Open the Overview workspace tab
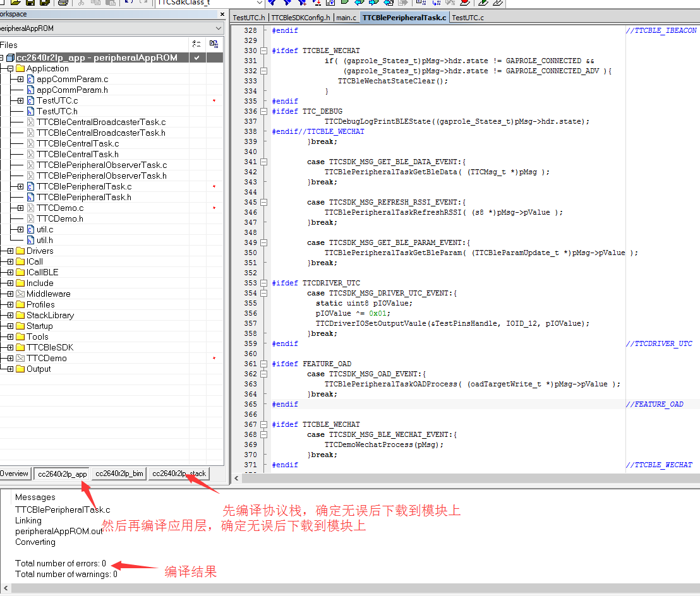700x596 pixels. click(15, 474)
